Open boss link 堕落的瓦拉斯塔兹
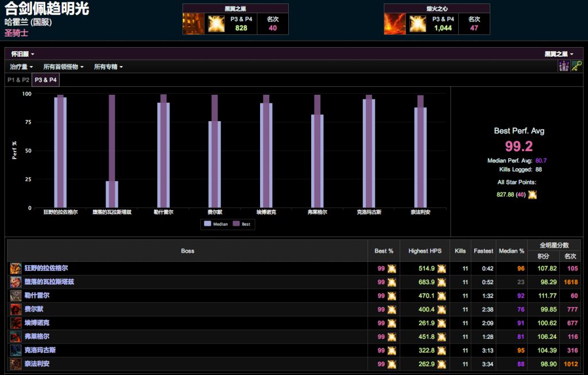588x375 pixels. point(49,281)
